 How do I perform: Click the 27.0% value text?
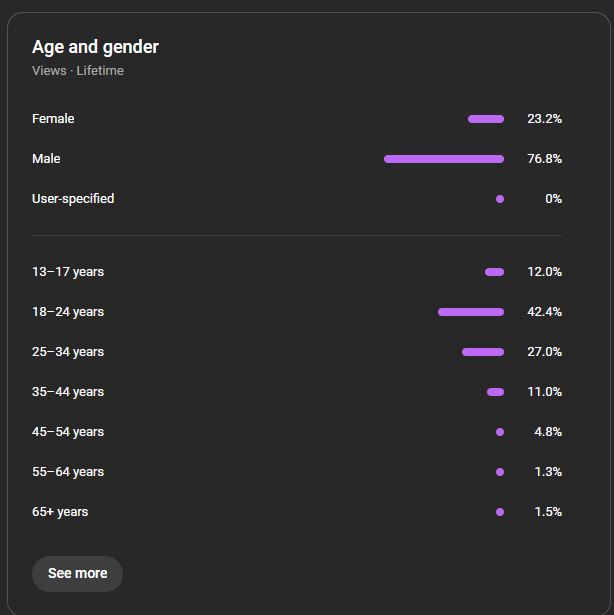(x=545, y=352)
